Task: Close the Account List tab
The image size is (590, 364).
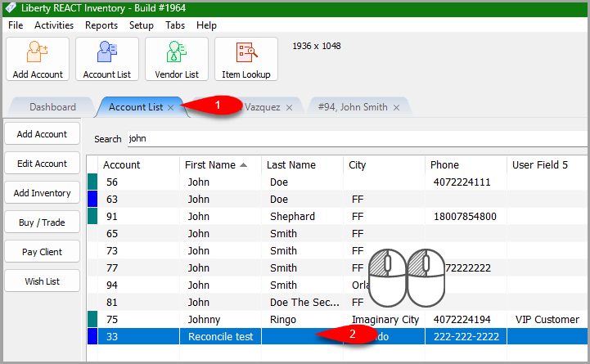Action: [170, 107]
